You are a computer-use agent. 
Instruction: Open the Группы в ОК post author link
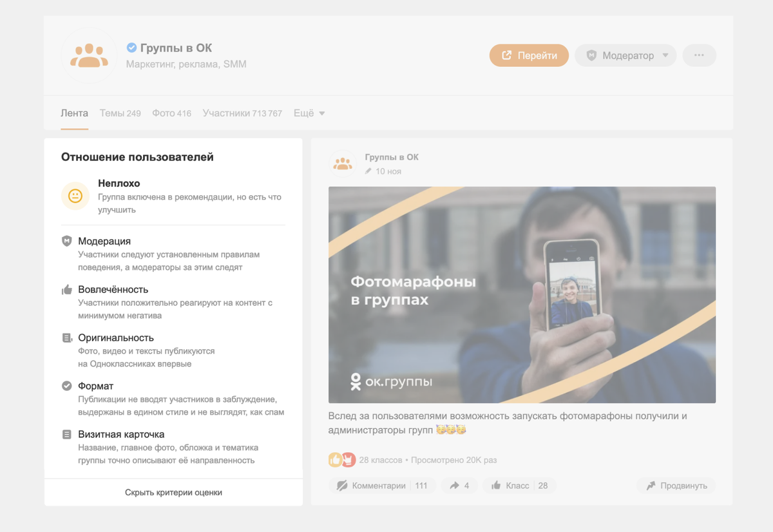pos(392,157)
